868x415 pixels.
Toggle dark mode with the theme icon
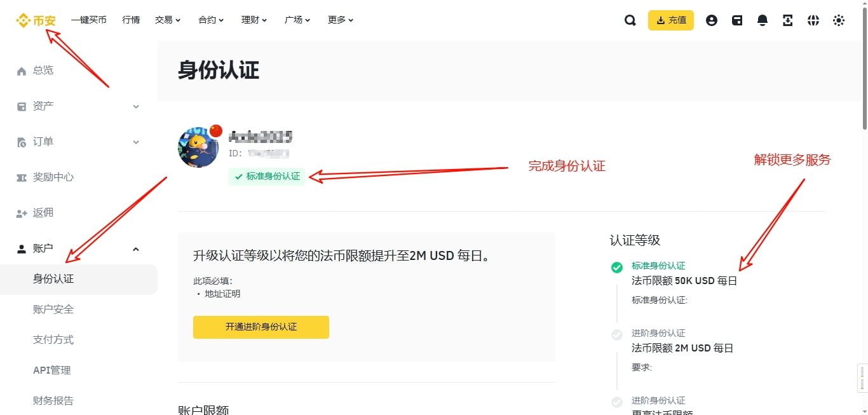pyautogui.click(x=839, y=20)
